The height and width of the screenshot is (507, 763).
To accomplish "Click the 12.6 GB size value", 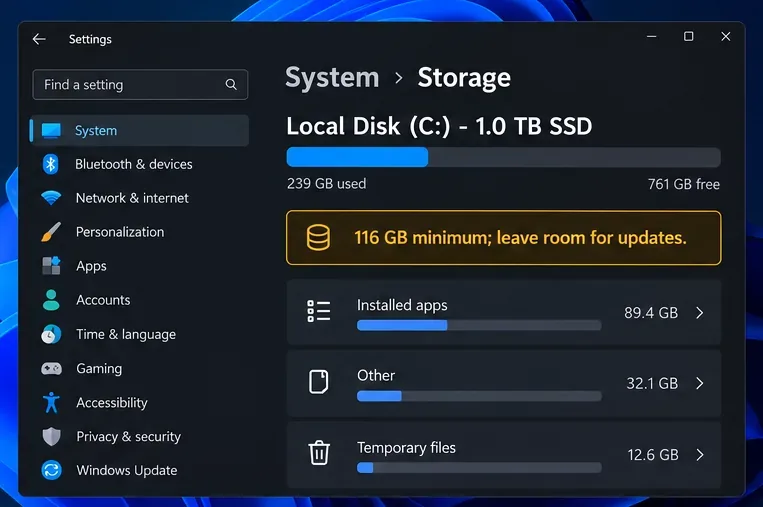I will pos(653,454).
